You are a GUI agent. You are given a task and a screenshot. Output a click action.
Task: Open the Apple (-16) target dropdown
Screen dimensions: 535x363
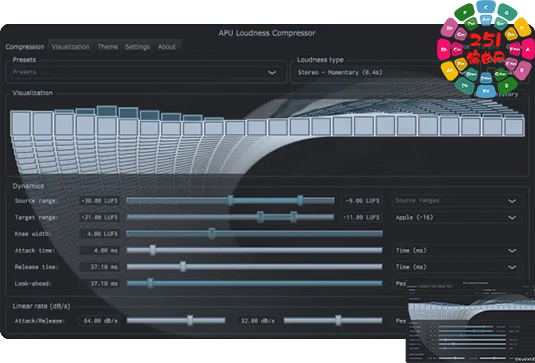pyautogui.click(x=457, y=217)
